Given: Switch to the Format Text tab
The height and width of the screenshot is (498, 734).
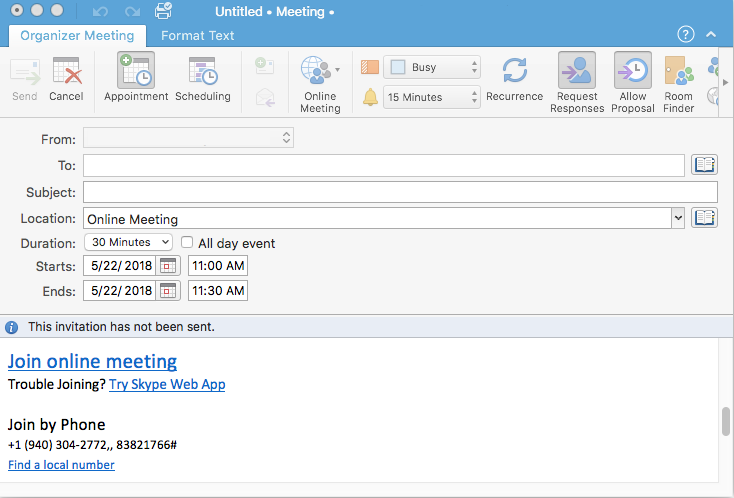Looking at the screenshot, I should 198,36.
